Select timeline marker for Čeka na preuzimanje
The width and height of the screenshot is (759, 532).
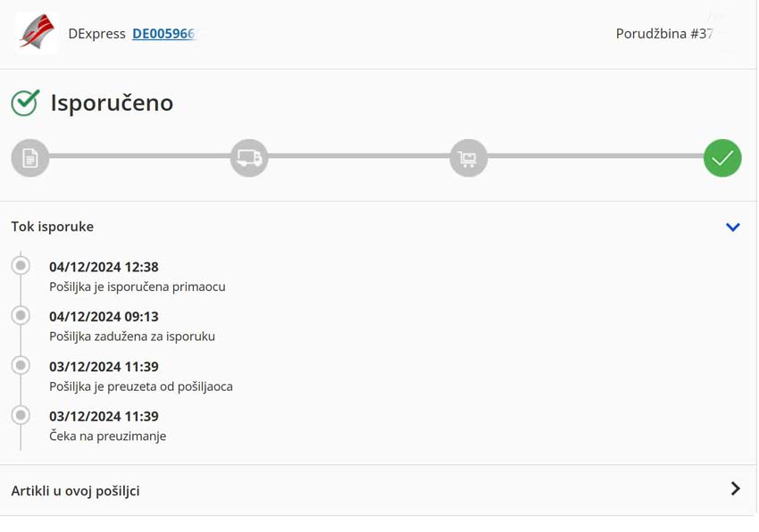coord(21,415)
